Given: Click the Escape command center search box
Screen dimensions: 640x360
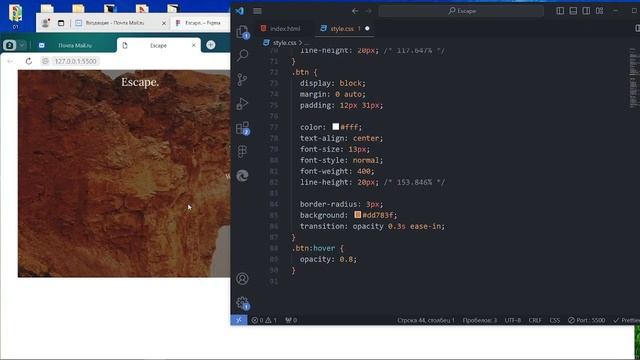Looking at the screenshot, I should pos(461,11).
